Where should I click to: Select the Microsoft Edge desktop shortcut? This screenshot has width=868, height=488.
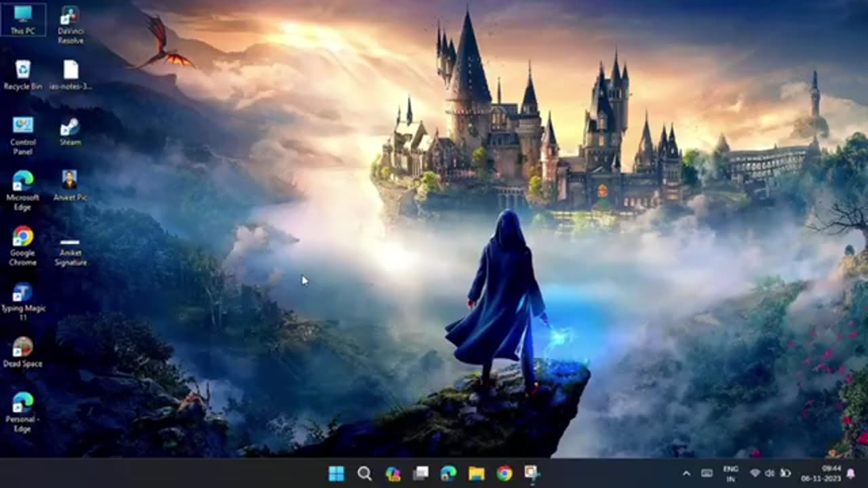coord(23,190)
